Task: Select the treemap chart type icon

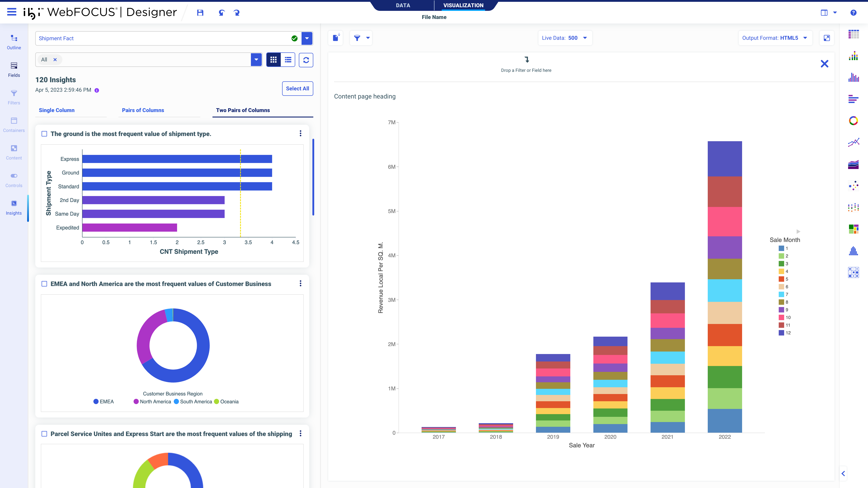Action: [853, 229]
